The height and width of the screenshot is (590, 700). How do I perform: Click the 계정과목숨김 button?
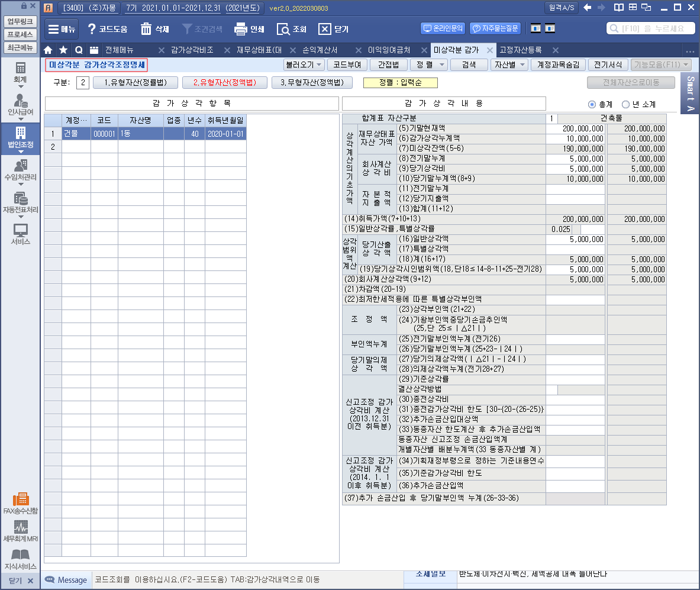click(x=558, y=65)
